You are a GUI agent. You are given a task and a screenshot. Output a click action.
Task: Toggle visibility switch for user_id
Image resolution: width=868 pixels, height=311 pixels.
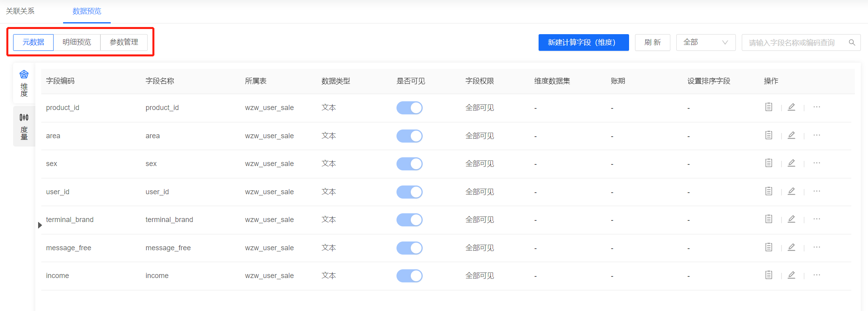(x=410, y=192)
